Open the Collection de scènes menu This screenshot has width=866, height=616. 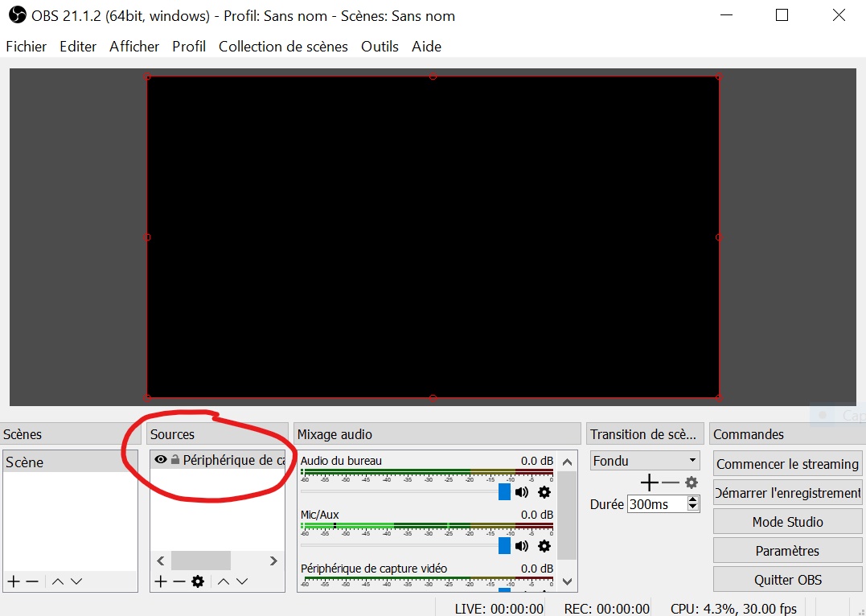click(283, 47)
